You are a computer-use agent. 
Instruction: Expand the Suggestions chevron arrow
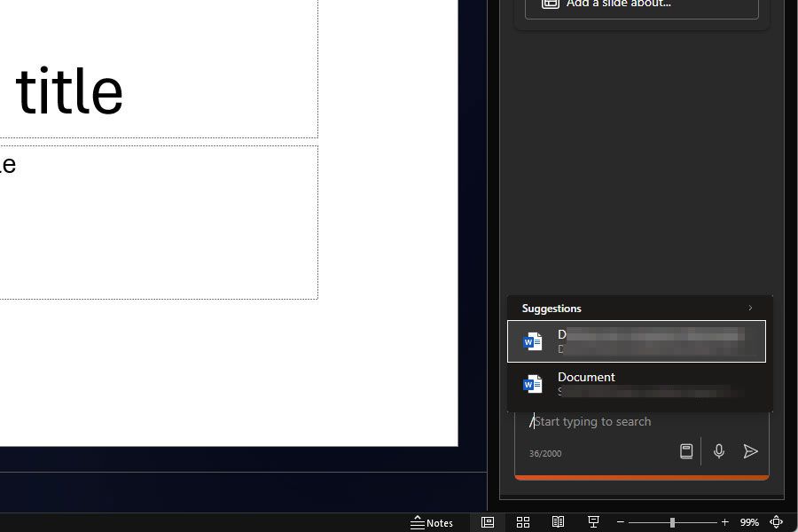click(750, 309)
